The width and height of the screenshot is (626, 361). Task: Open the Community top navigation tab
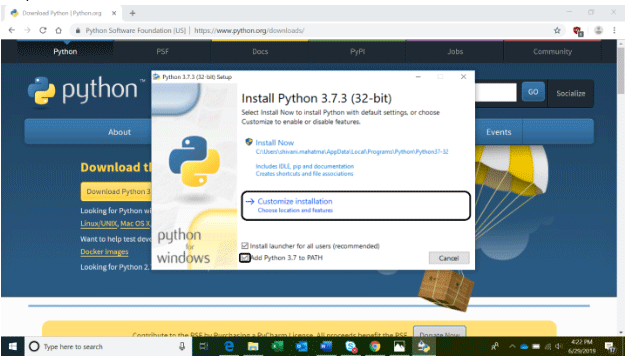tap(552, 52)
